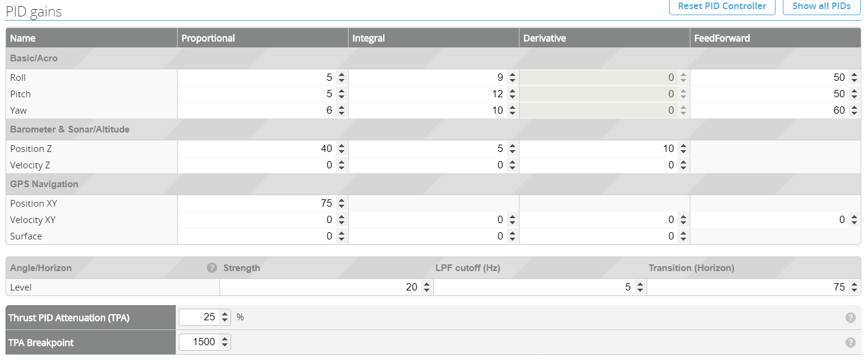The image size is (868, 361).
Task: Increase the Yaw FeedForward value
Action: click(x=854, y=108)
